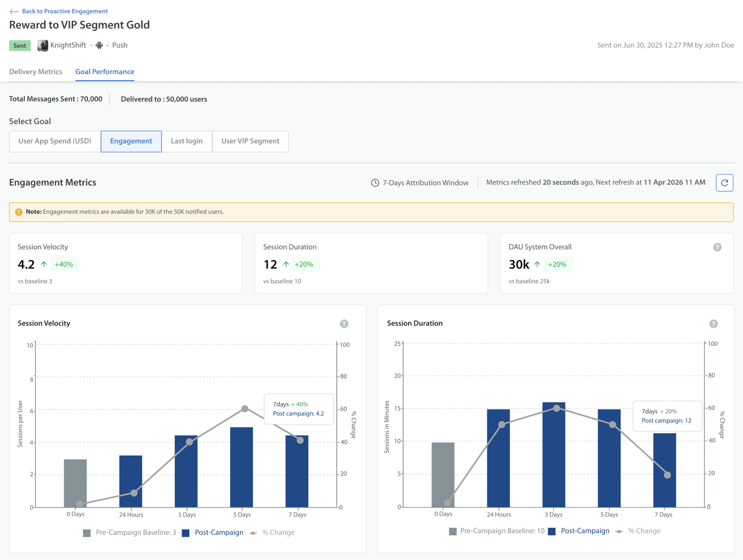Click the back arrow icon at top
The height and width of the screenshot is (560, 743).
[14, 11]
